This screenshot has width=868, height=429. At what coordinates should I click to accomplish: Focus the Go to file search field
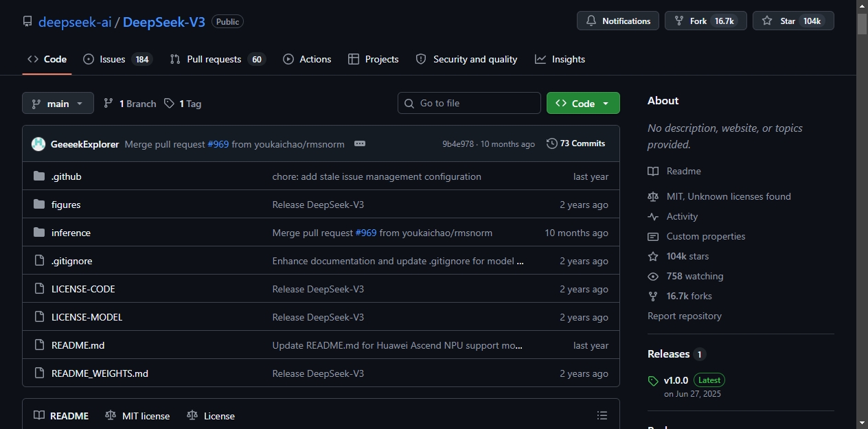[x=469, y=103]
